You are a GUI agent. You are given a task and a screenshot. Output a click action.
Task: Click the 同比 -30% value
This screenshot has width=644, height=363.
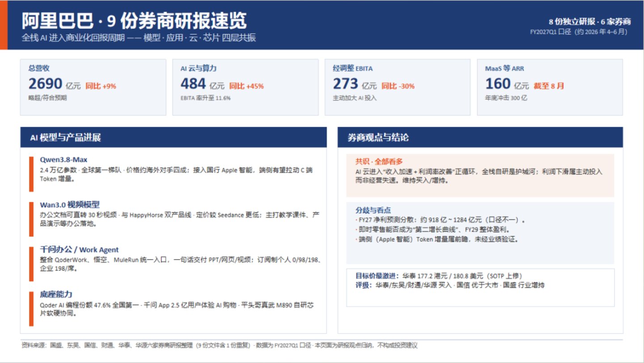398,86
